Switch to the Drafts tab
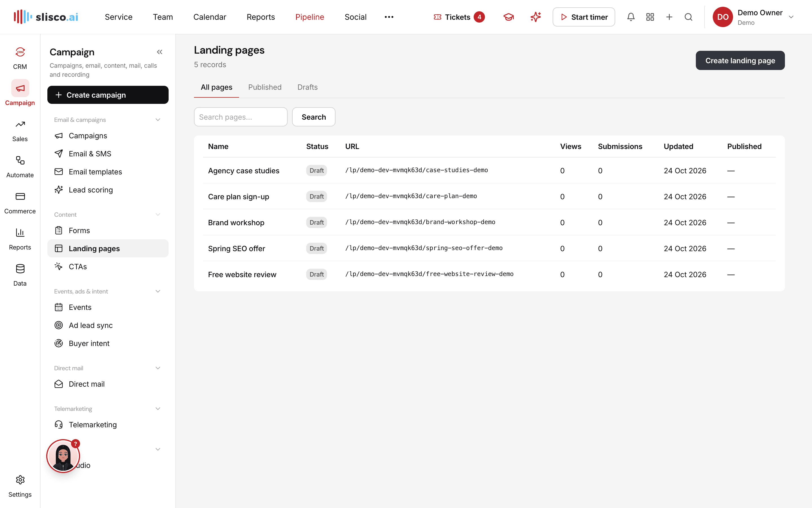Viewport: 812px width, 508px height. (x=307, y=87)
